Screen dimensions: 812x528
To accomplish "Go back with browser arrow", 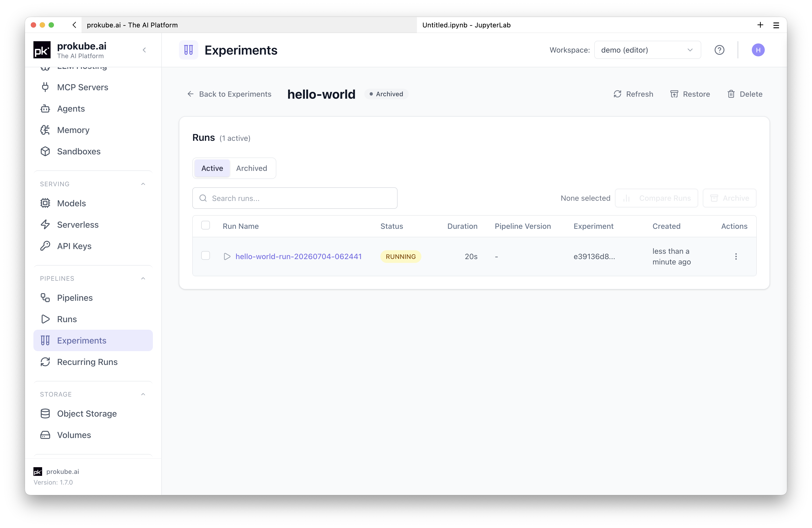I will coord(74,25).
